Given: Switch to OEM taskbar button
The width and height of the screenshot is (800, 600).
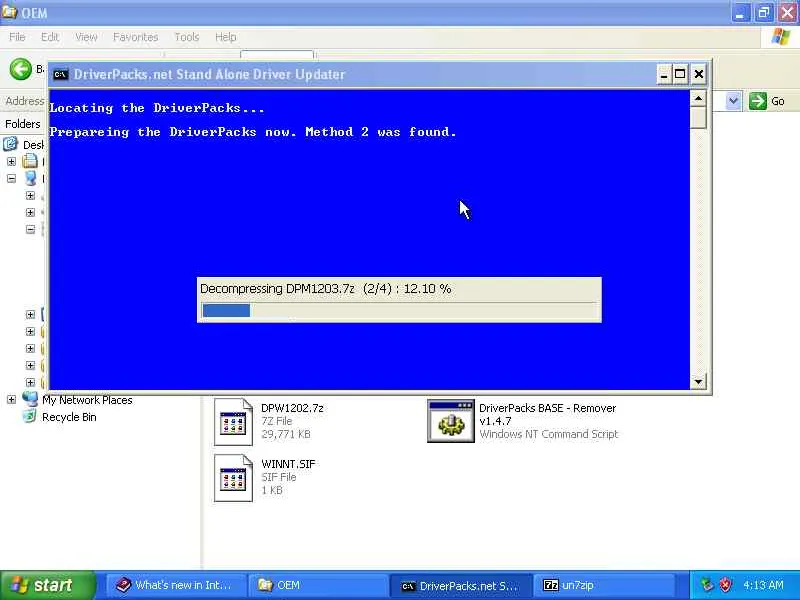Looking at the screenshot, I should coord(317,585).
